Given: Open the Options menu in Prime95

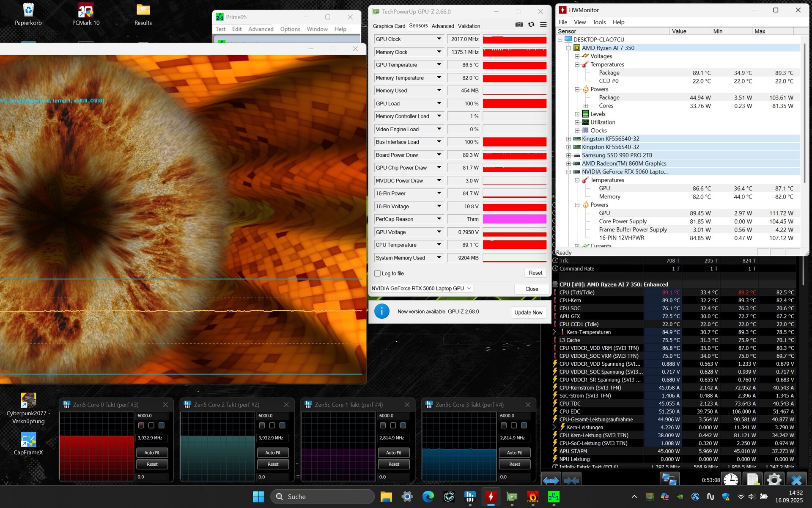Looking at the screenshot, I should pos(290,29).
